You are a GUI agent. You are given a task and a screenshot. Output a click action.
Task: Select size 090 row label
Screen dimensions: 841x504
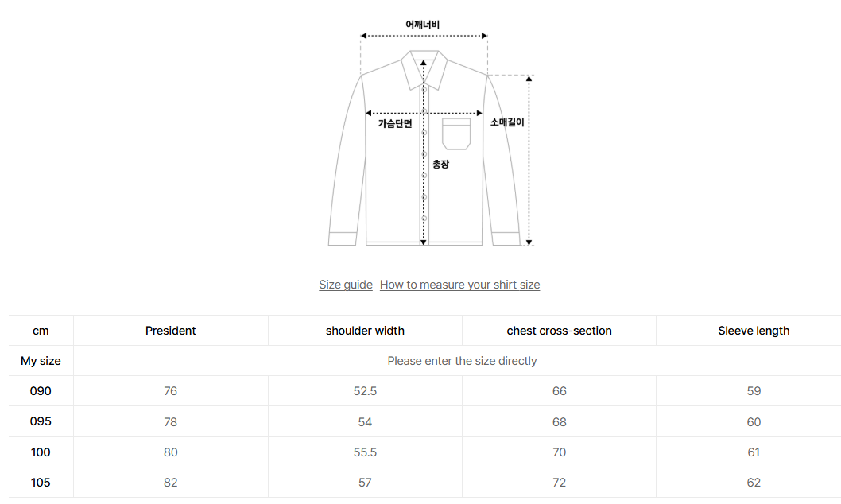click(x=40, y=390)
